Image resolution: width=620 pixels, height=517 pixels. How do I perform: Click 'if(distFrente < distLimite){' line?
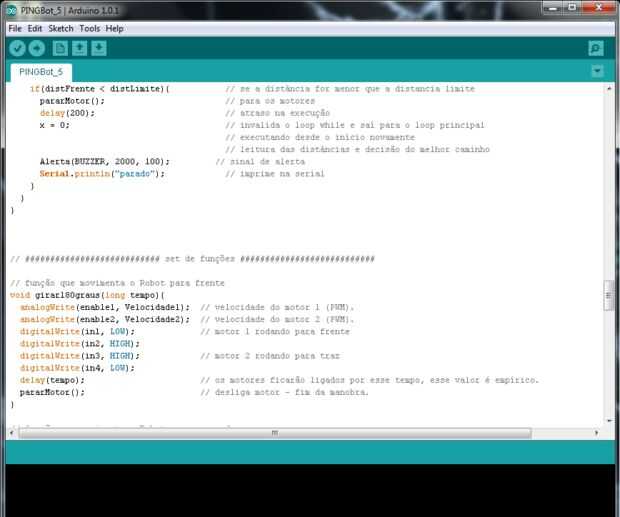point(99,89)
